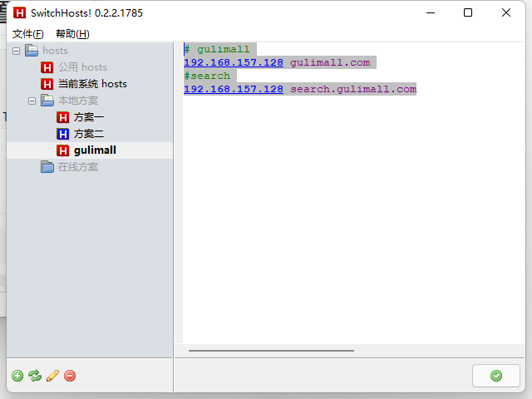
Task: Click the root hosts label
Action: pos(56,51)
